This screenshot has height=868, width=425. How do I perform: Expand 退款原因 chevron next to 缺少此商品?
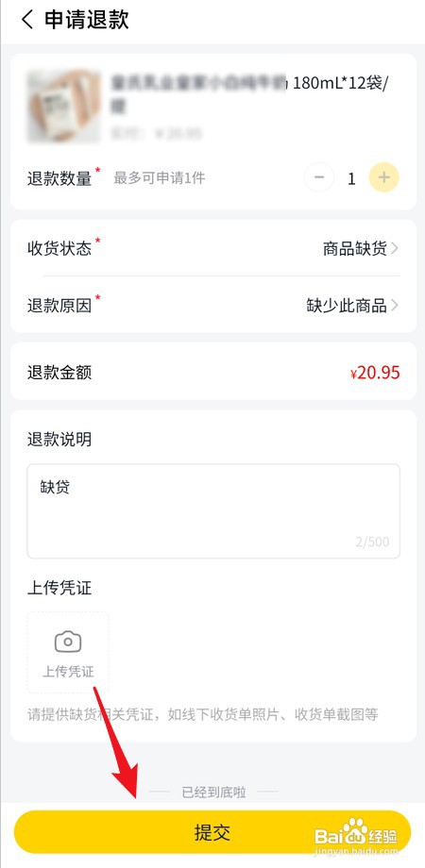point(395,305)
